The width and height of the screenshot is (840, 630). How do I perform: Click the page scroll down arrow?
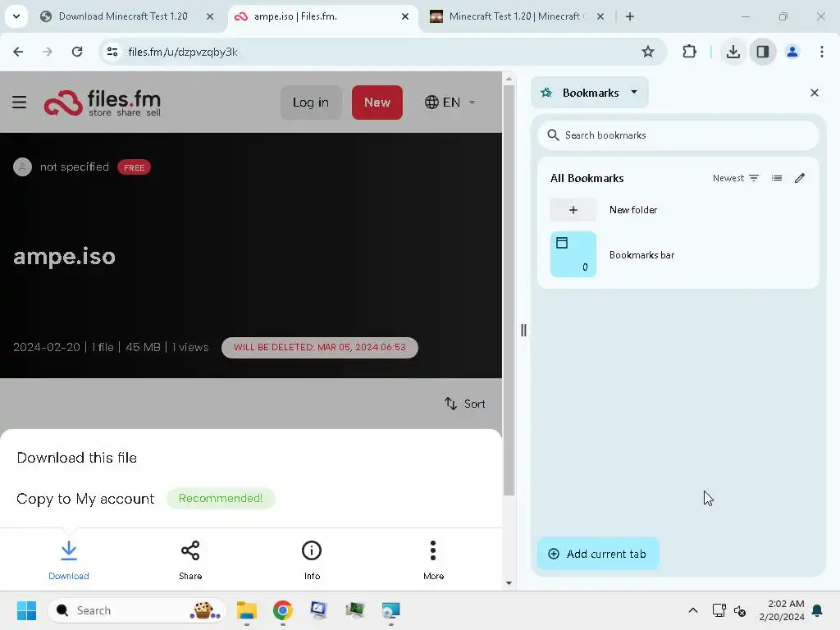pyautogui.click(x=509, y=583)
